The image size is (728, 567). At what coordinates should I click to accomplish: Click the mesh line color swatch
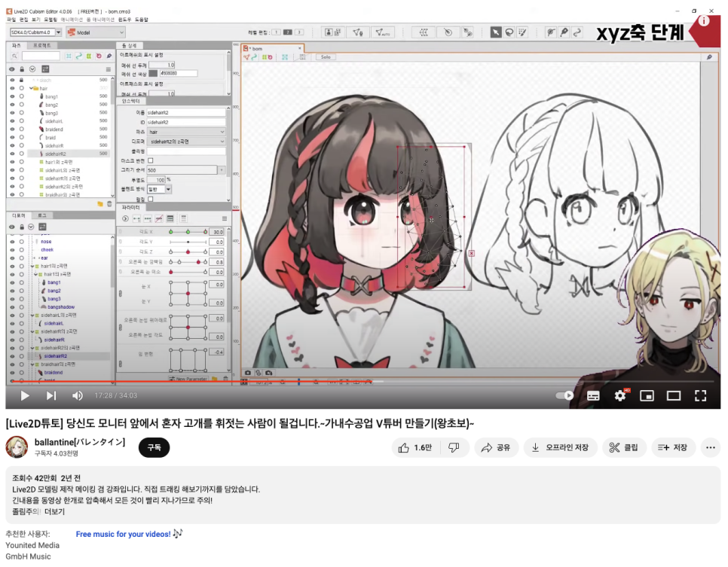click(x=153, y=73)
